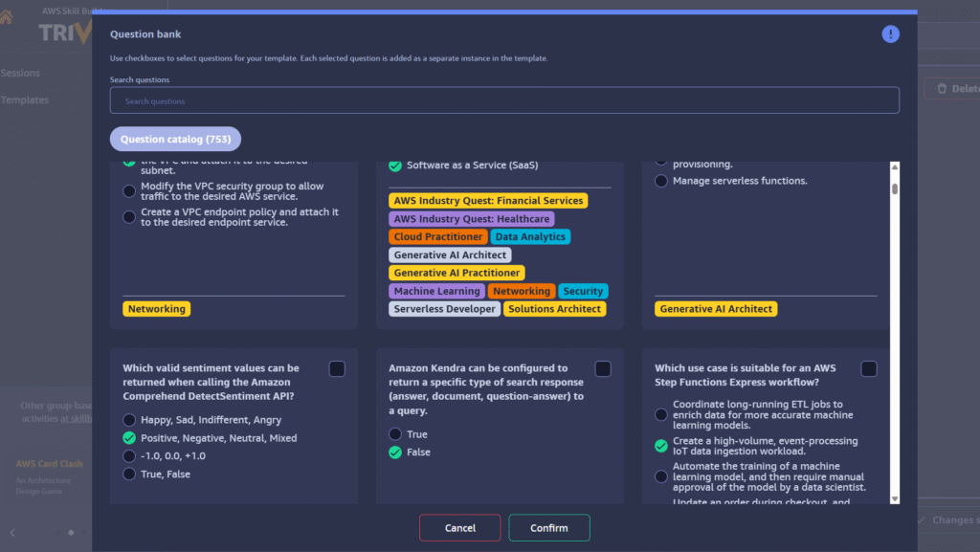Click the Data Analytics tag

(530, 236)
